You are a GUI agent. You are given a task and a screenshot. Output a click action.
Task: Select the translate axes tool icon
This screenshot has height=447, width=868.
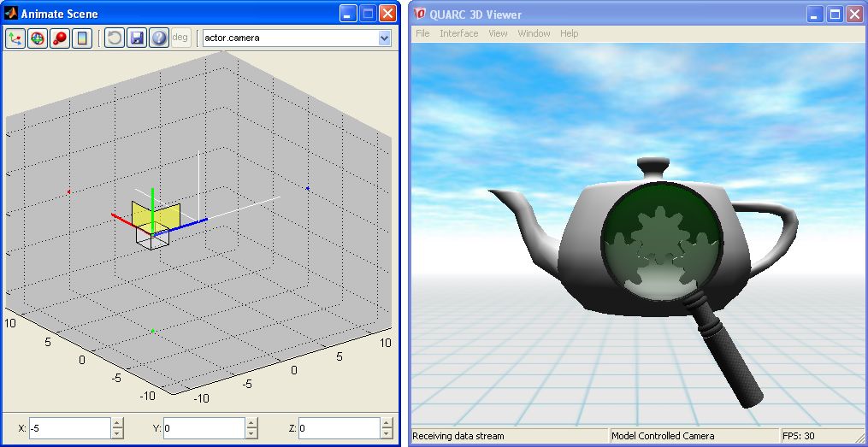click(x=16, y=38)
